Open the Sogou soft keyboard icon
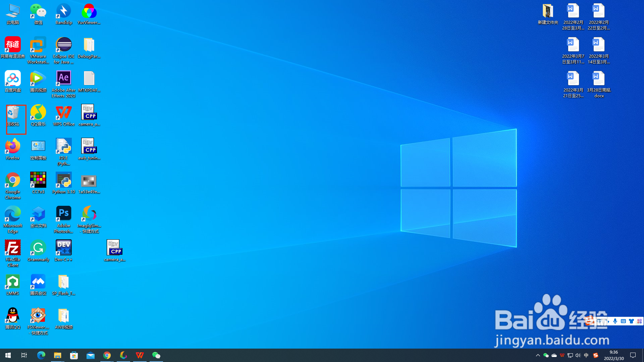Viewport: 644px width, 362px height. pos(623,321)
